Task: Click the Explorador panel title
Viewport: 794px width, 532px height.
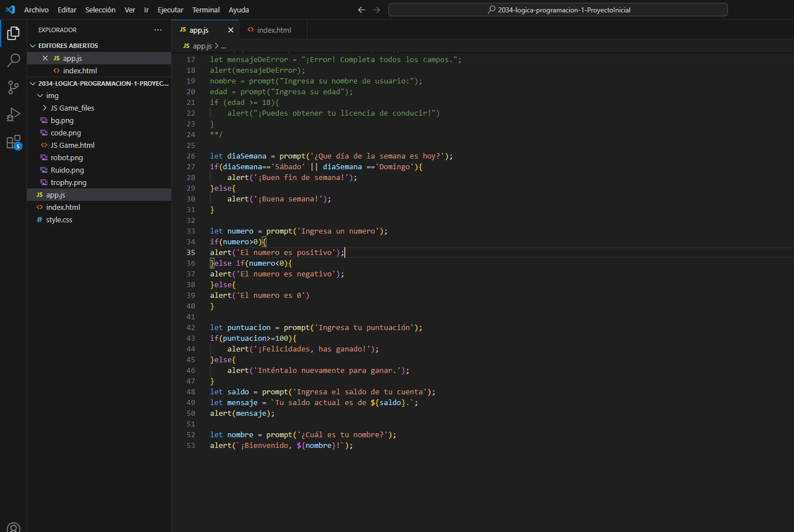Action: 58,30
